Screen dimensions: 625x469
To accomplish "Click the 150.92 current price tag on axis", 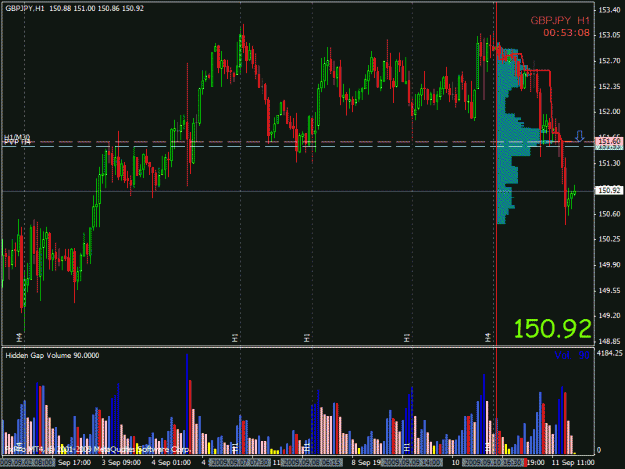I will [609, 190].
